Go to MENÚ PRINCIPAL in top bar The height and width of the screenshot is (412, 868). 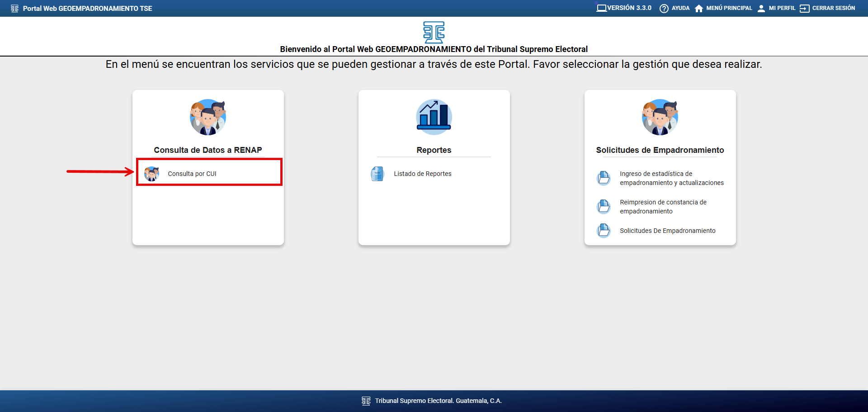click(729, 8)
